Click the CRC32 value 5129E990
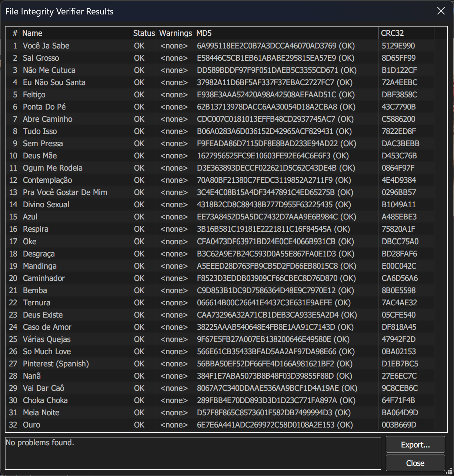Viewport: 454px width, 476px height. (398, 46)
